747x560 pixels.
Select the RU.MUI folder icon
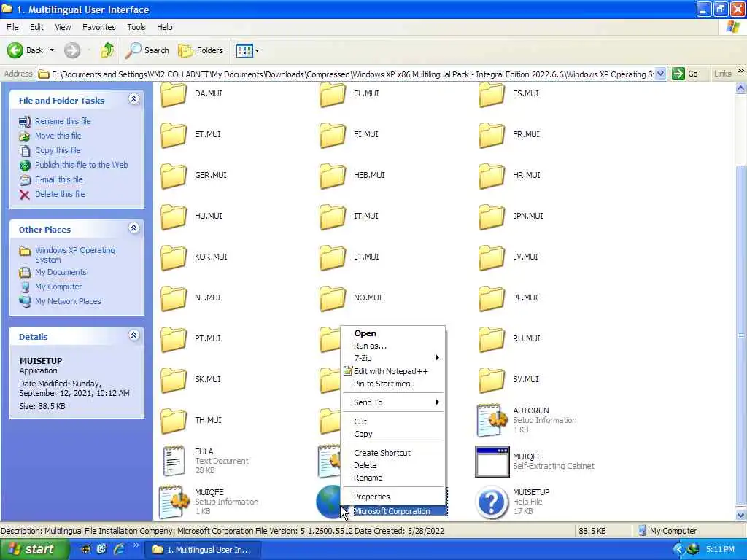point(492,339)
